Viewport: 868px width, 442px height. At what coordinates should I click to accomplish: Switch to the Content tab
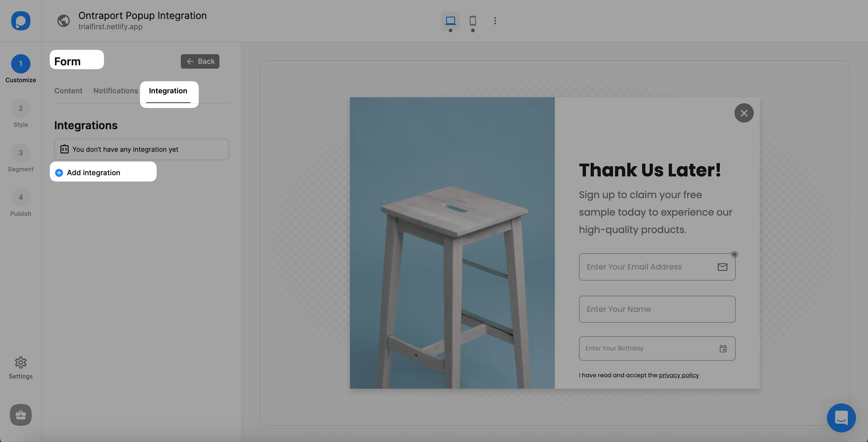(68, 90)
